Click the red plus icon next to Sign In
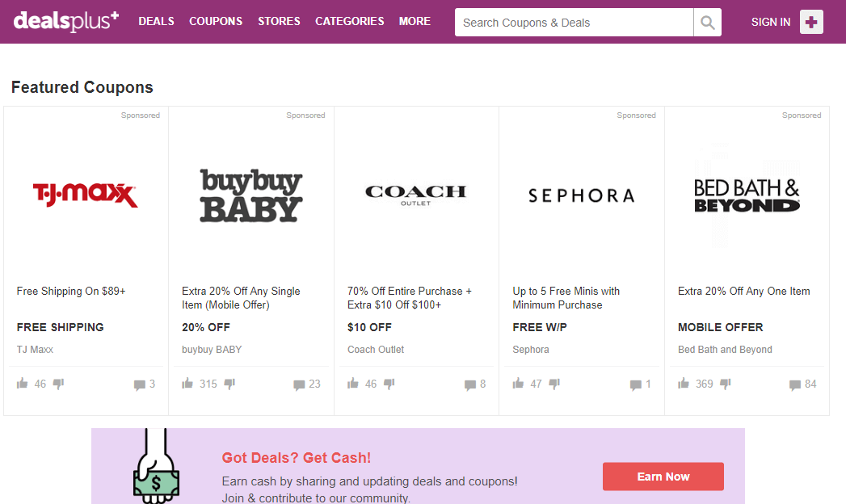 (811, 22)
